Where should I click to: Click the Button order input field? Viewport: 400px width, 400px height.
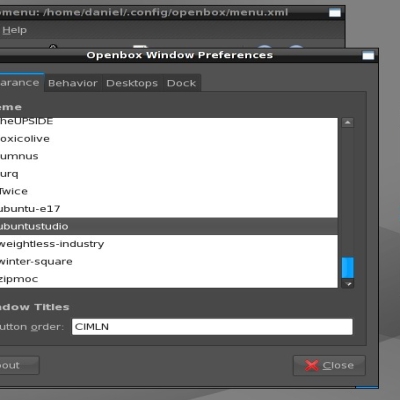point(212,327)
